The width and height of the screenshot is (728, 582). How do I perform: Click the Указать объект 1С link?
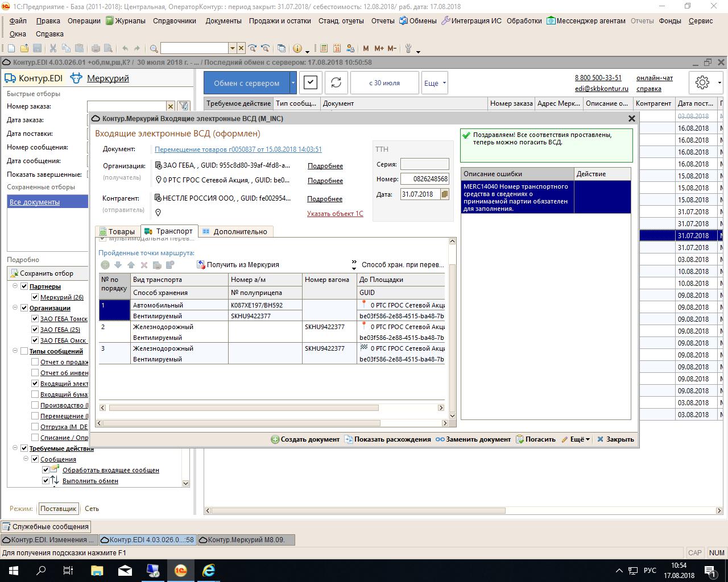click(335, 214)
